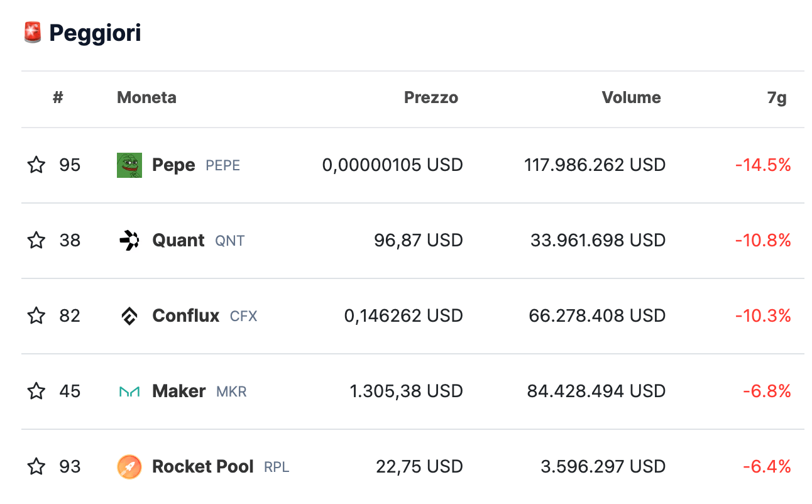Toggle the star next to Quant

[36, 241]
